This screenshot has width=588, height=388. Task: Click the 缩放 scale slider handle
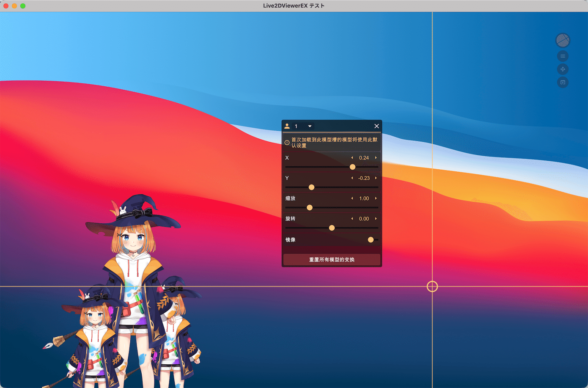[310, 207]
